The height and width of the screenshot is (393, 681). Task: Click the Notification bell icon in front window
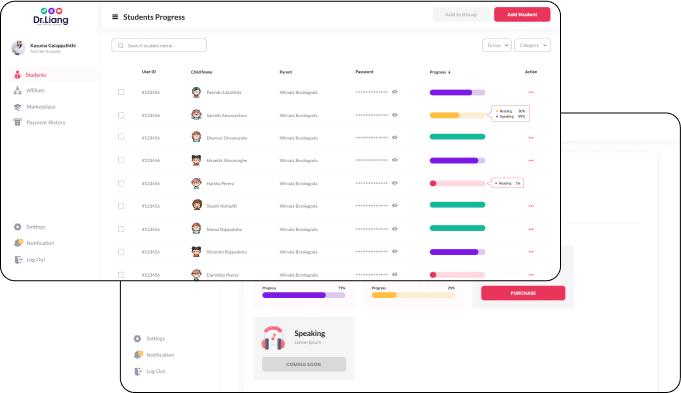click(18, 243)
